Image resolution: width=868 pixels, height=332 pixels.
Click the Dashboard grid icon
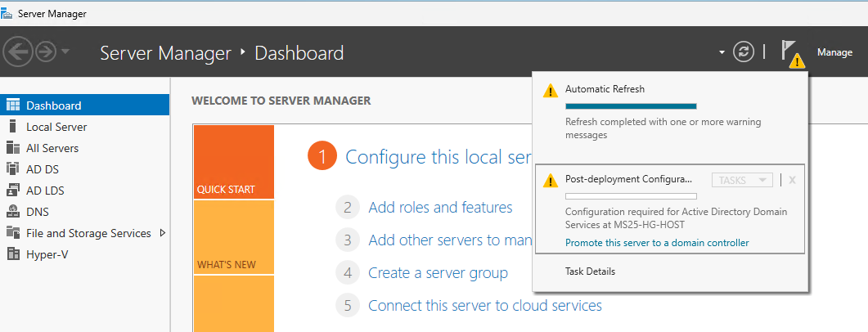(13, 105)
